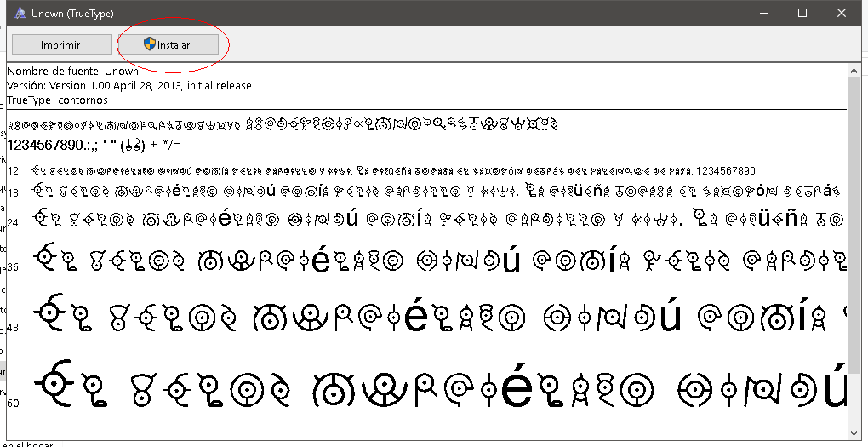Click the size 48 sample label
Screen dimensions: 868x447
click(14, 327)
